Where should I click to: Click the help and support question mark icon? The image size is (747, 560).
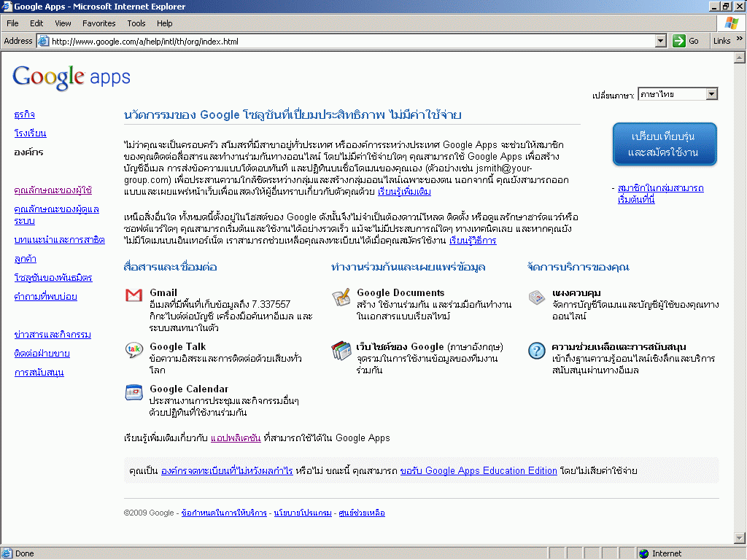point(537,351)
